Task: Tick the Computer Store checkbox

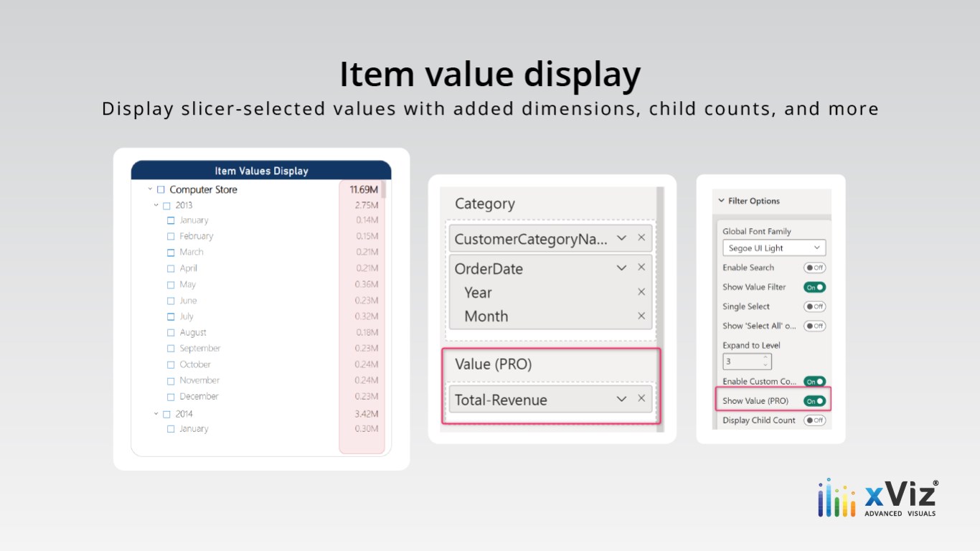Action: (161, 190)
